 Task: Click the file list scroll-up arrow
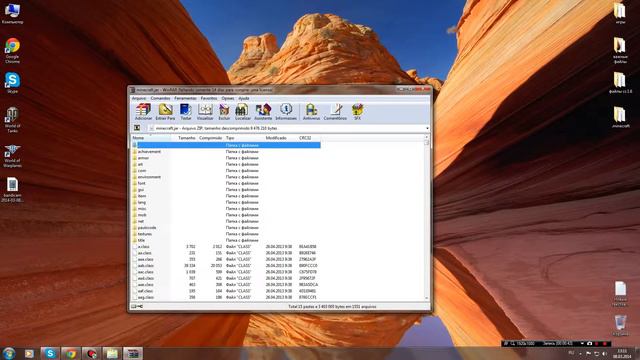(427, 138)
